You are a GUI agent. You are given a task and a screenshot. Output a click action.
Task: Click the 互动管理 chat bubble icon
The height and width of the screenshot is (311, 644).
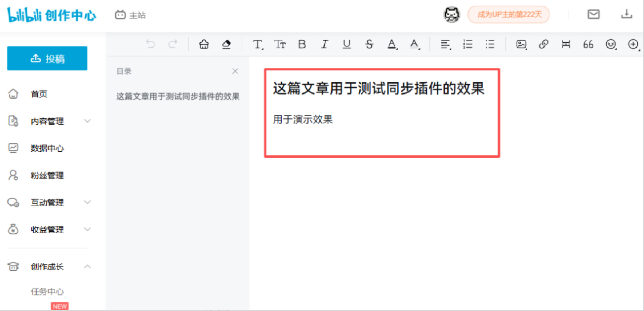click(13, 202)
